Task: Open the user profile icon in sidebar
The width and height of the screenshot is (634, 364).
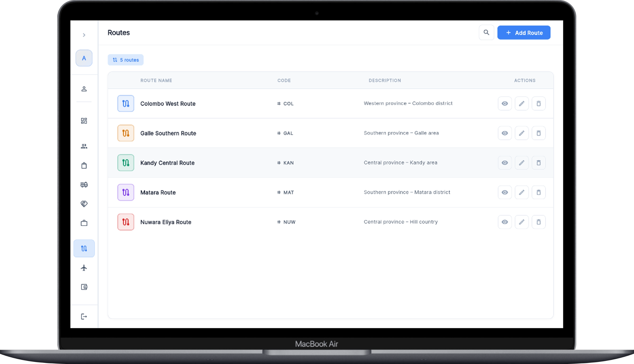Action: [84, 89]
